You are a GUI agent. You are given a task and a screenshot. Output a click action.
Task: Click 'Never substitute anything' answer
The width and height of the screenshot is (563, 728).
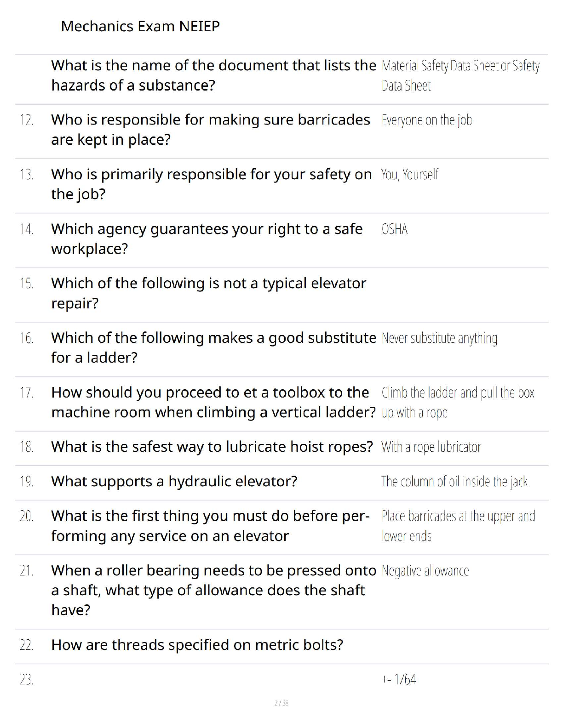439,338
